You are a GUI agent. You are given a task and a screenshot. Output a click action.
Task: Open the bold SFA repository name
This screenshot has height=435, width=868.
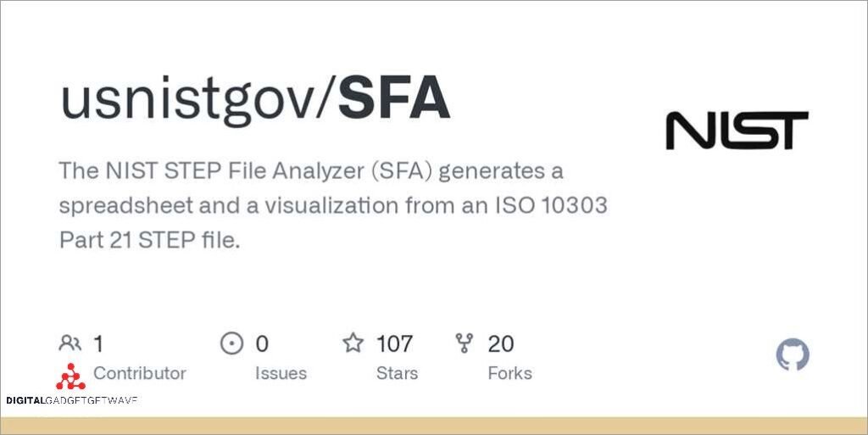click(x=394, y=101)
